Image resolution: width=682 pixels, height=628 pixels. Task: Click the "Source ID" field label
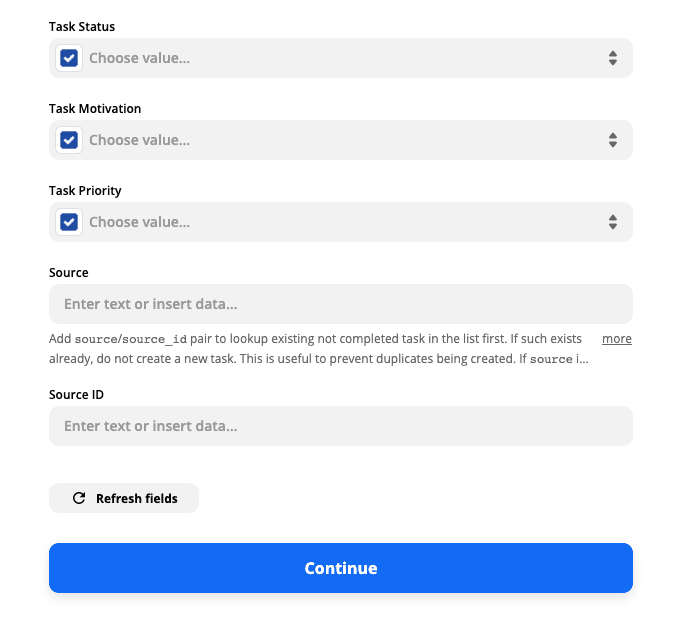[76, 394]
